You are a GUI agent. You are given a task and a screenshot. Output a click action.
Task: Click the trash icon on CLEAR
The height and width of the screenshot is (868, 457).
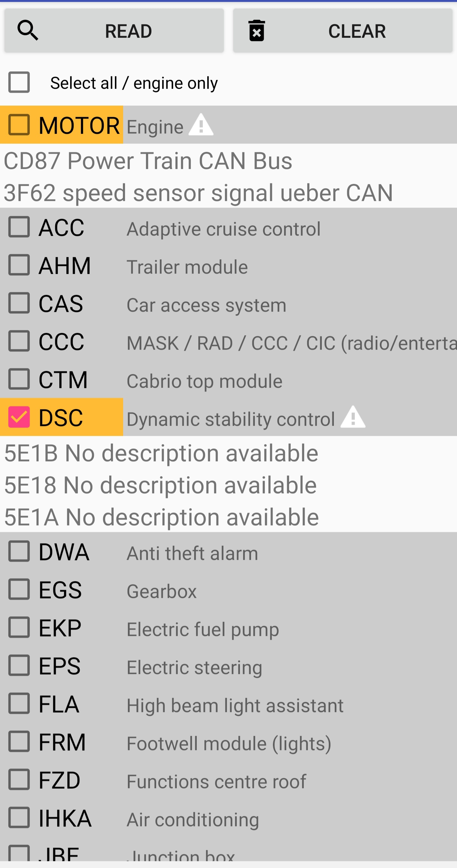[x=256, y=31]
